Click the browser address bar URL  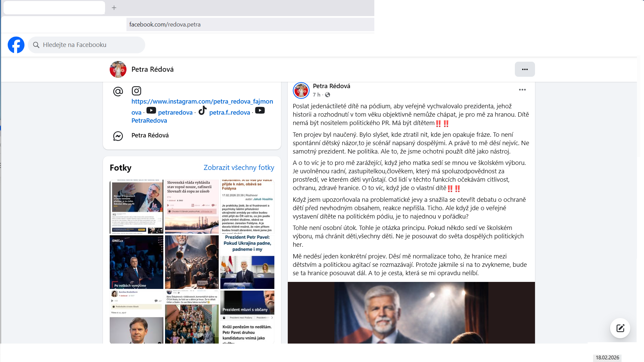tap(165, 24)
